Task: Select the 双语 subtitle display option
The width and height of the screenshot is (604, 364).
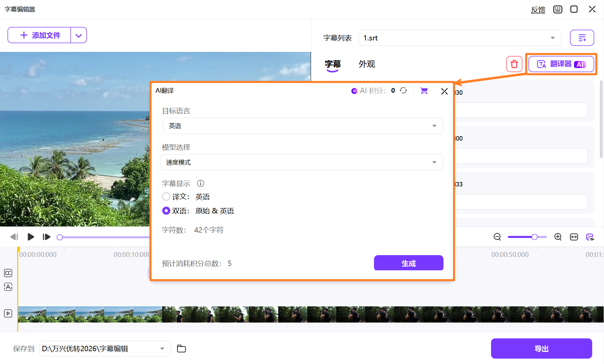Action: pyautogui.click(x=166, y=211)
